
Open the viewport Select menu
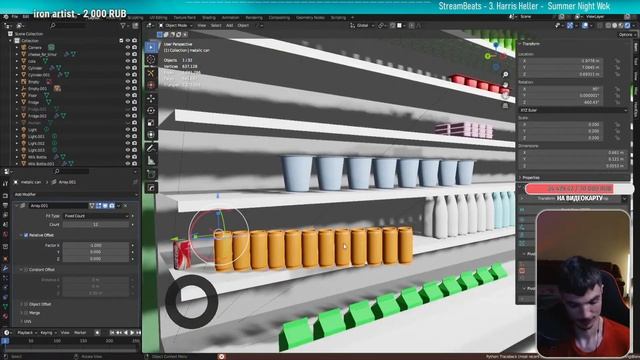click(216, 26)
